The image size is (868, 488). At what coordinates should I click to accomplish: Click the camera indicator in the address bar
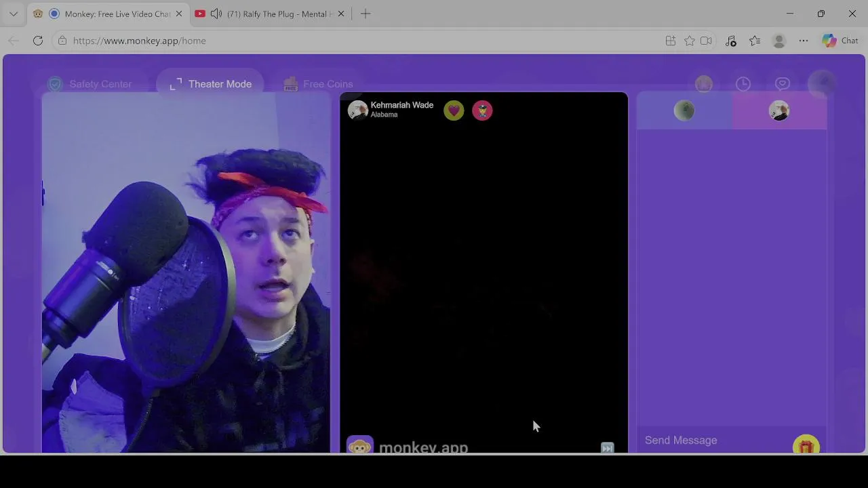706,41
